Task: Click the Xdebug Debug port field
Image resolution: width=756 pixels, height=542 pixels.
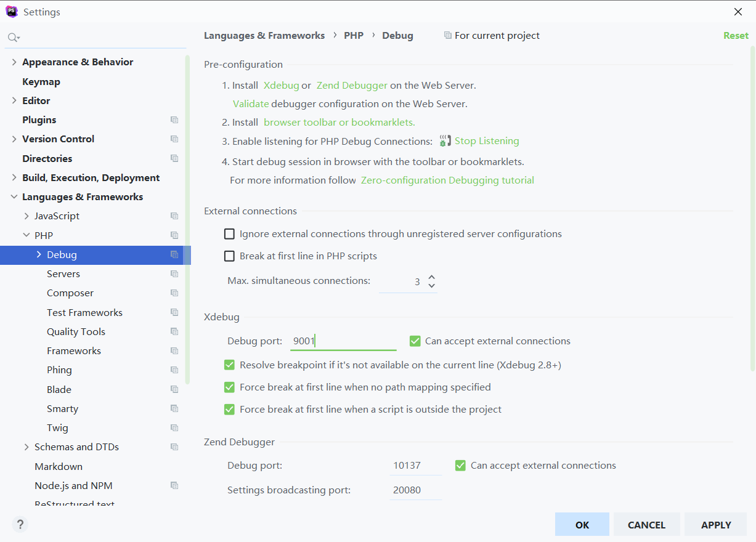Action: (x=343, y=341)
